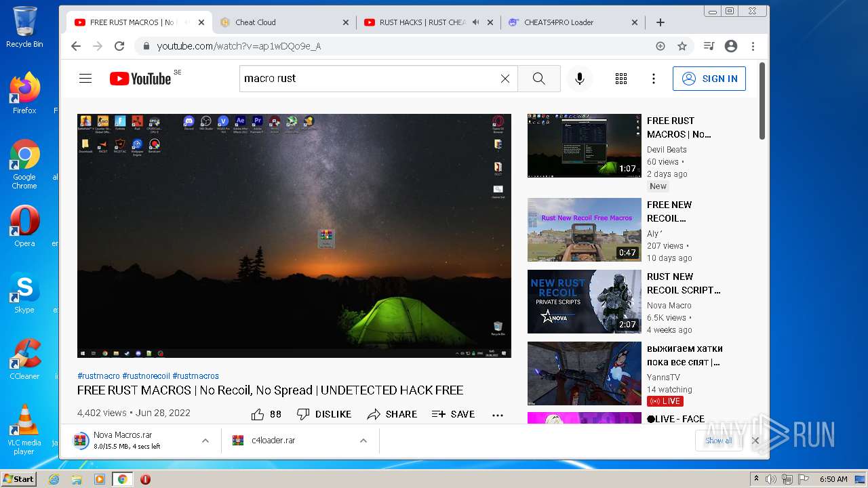
Task: Reload the YouTube page
Action: 119,46
